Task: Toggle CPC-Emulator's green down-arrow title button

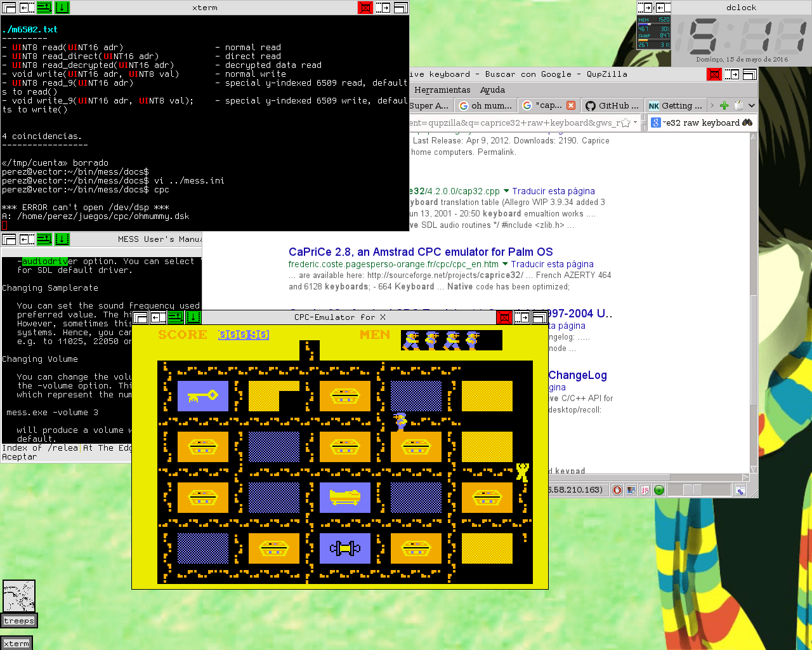Action: click(193, 317)
